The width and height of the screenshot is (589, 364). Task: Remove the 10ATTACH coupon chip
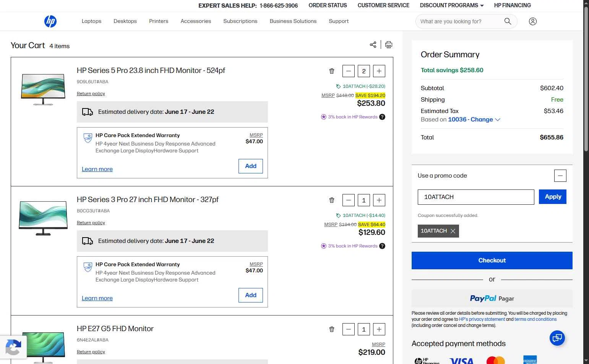(x=453, y=231)
